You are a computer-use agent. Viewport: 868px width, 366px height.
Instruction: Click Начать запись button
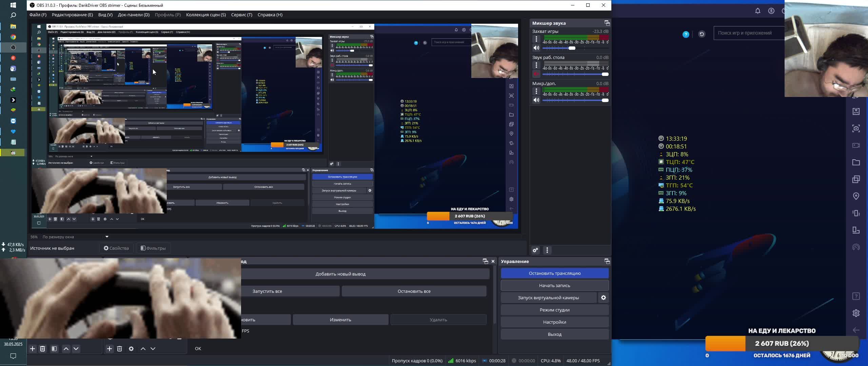554,285
